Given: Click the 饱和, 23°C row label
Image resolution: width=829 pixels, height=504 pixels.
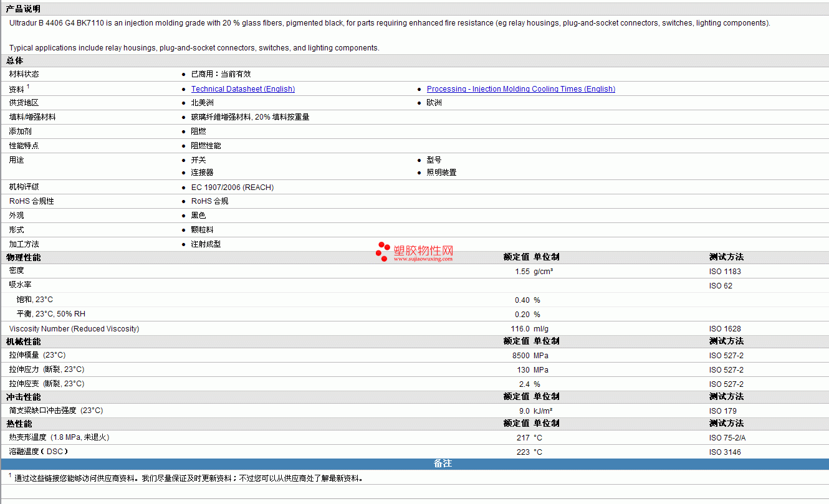Looking at the screenshot, I should 35,300.
